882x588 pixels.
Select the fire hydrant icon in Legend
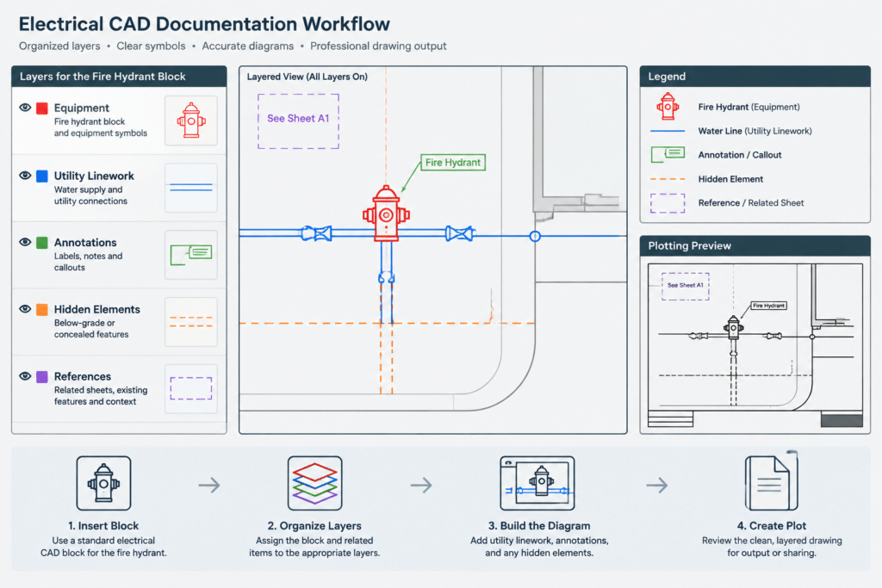(x=668, y=106)
